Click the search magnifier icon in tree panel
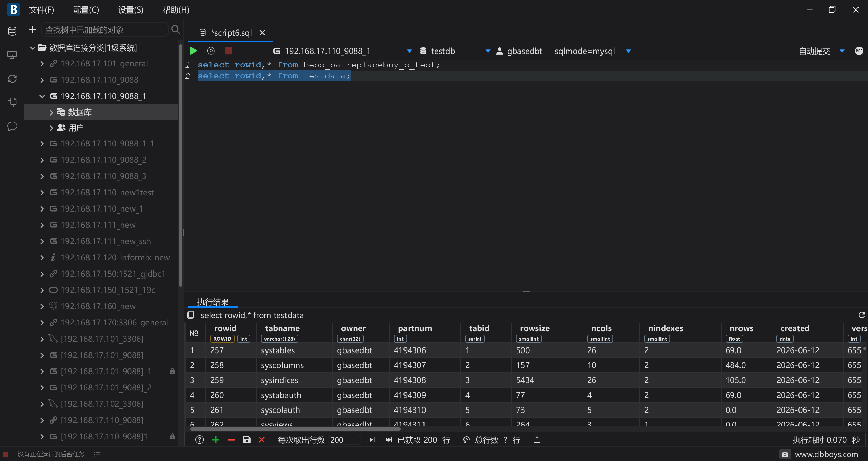This screenshot has height=461, width=868. pyautogui.click(x=175, y=29)
